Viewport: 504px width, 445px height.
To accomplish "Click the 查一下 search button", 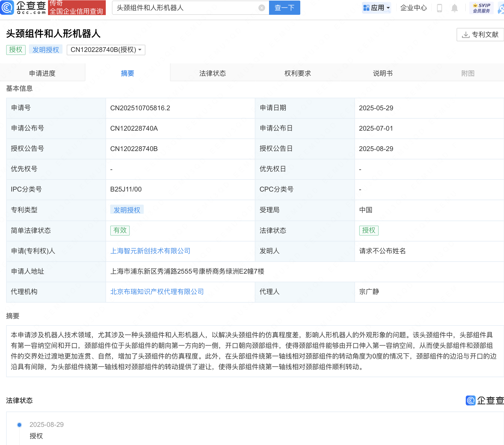I will tap(284, 8).
